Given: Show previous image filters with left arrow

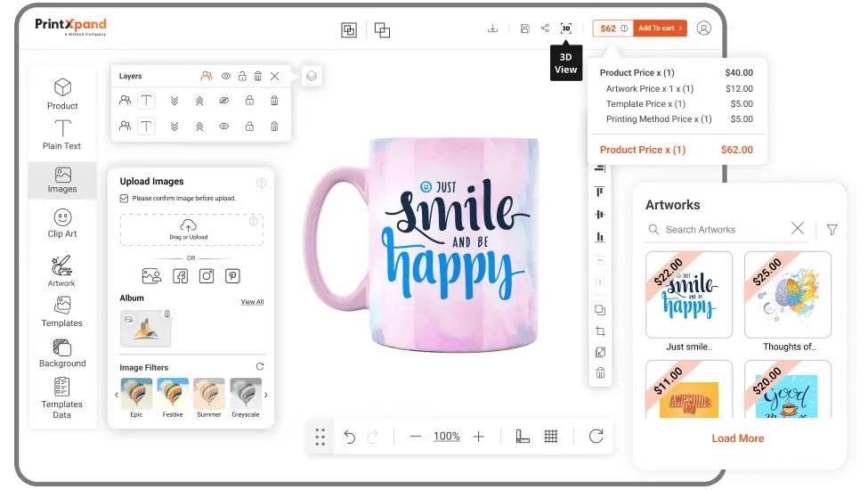Looking at the screenshot, I should 117,395.
